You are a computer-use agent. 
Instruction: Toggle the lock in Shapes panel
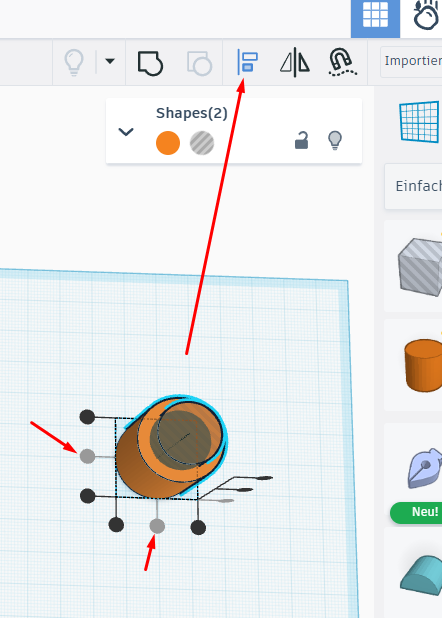click(301, 141)
